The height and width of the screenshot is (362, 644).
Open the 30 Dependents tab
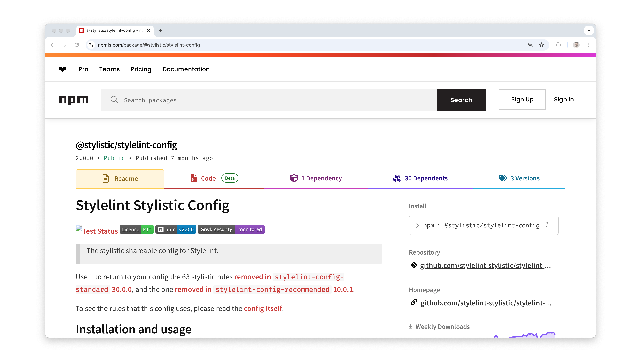coord(420,178)
